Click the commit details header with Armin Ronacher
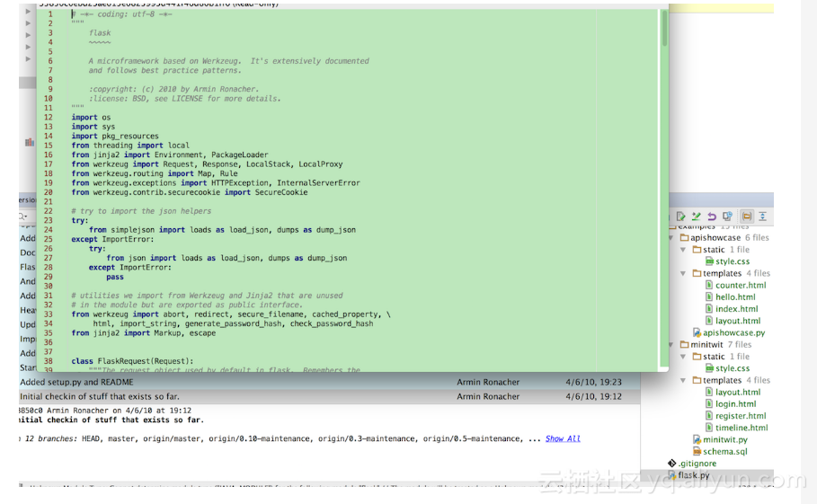Viewport: 817px width, 504px height. [x=105, y=411]
